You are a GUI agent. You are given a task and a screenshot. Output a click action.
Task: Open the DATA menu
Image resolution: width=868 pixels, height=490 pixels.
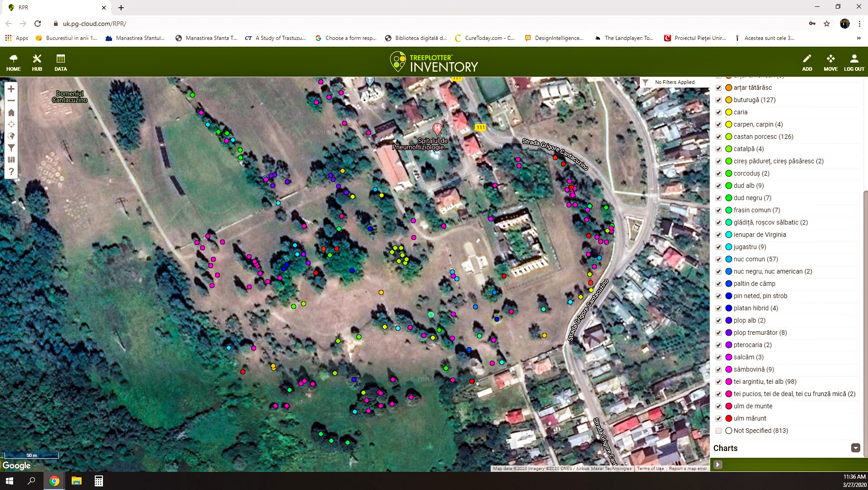[60, 63]
